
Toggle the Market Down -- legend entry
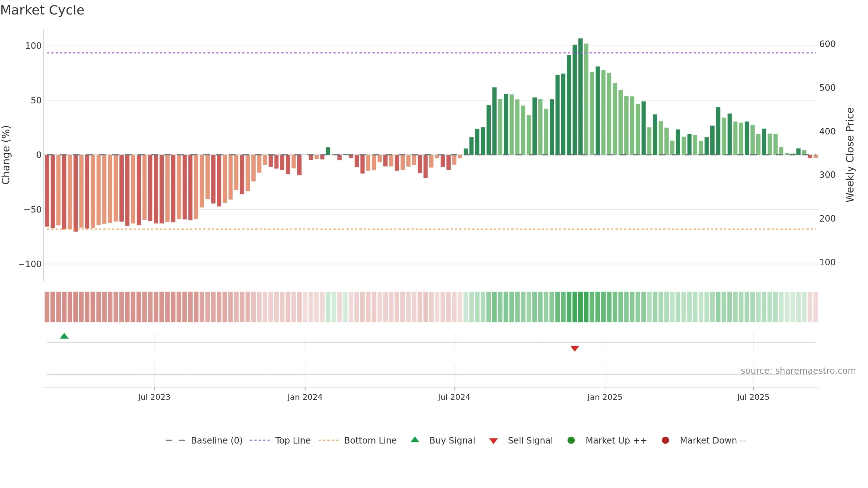(704, 440)
